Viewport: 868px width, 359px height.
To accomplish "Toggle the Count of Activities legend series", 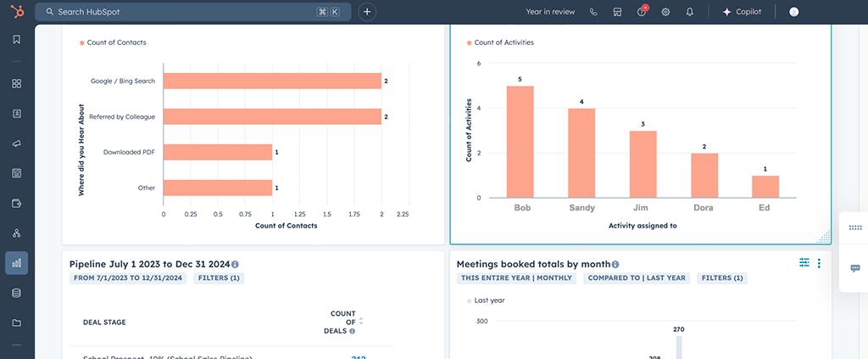I will 504,42.
